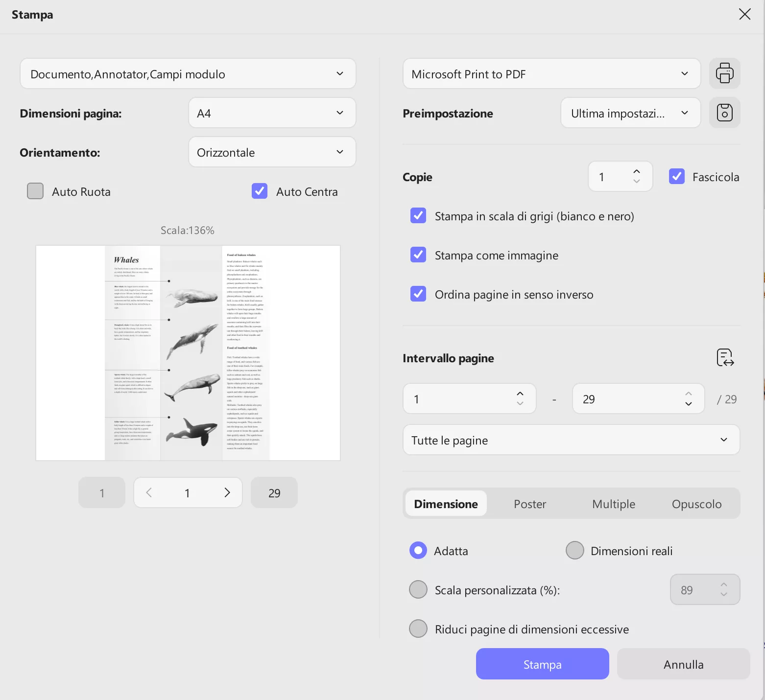Expand the Microsoft Print to PDF printer list
Screen dimensions: 765x700
point(551,74)
